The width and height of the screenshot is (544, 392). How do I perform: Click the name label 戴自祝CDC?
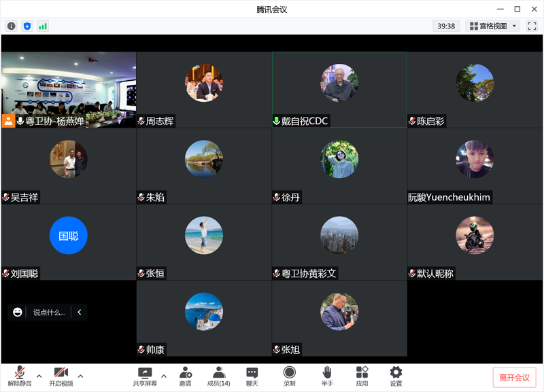(x=305, y=121)
